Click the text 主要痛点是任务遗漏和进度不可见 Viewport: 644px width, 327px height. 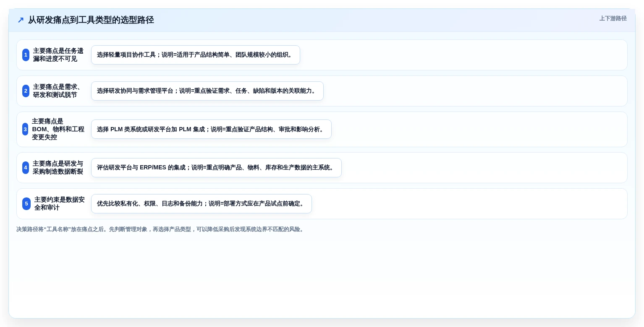(58, 55)
